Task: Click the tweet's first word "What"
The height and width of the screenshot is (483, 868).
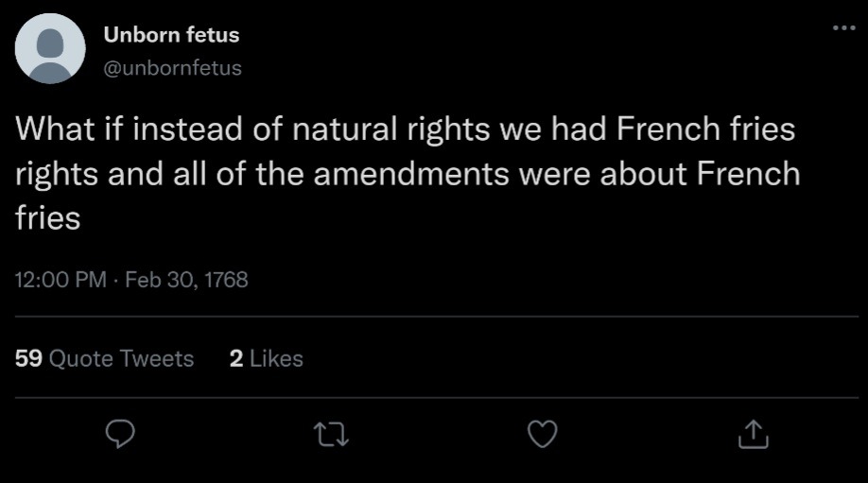Action: 55,130
